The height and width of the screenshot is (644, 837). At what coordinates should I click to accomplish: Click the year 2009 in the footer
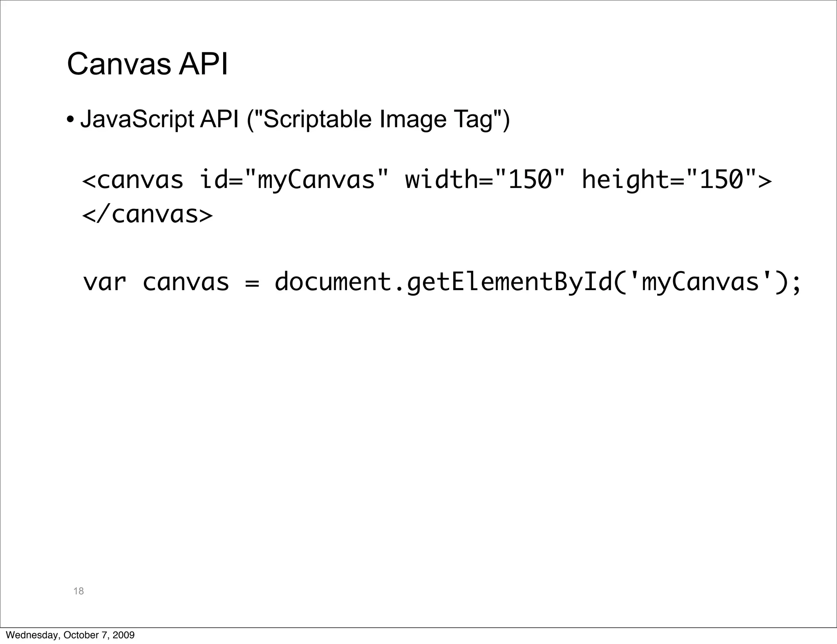123,635
